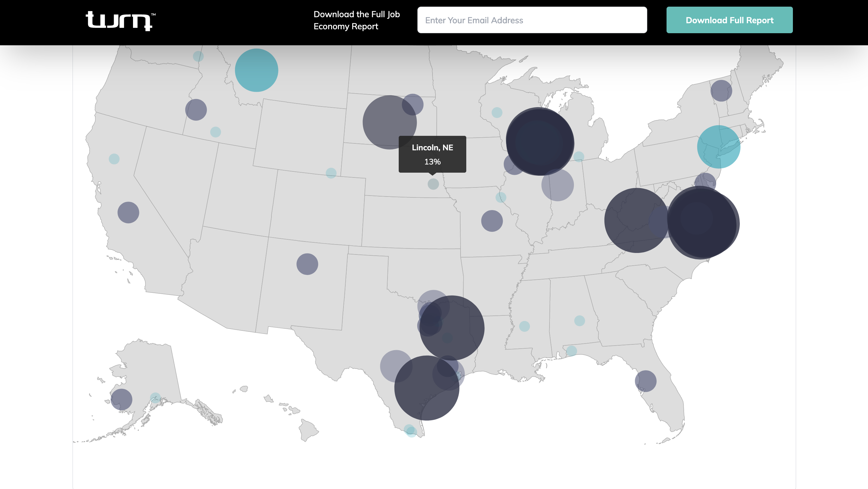Image resolution: width=868 pixels, height=489 pixels.
Task: Click the small teal bubble in Mississippi
Action: pyautogui.click(x=524, y=326)
